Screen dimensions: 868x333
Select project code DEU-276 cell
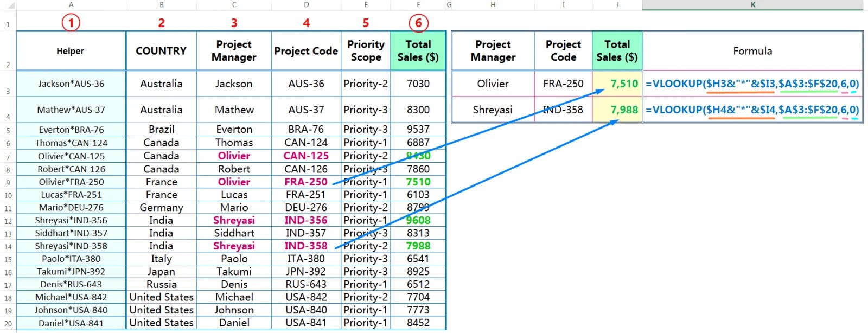point(306,208)
